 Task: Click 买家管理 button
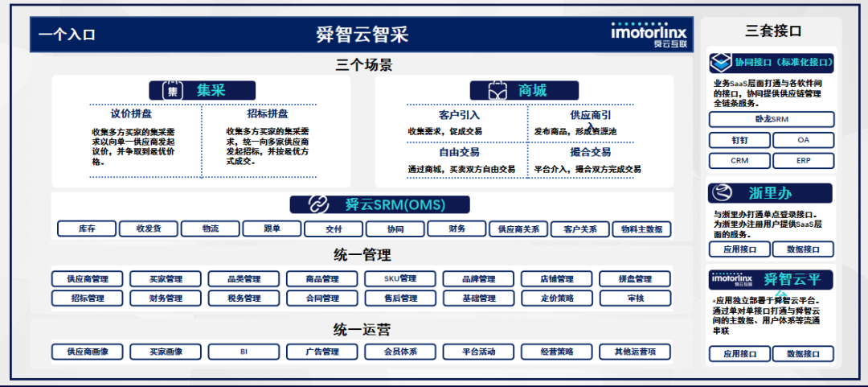[x=166, y=279]
